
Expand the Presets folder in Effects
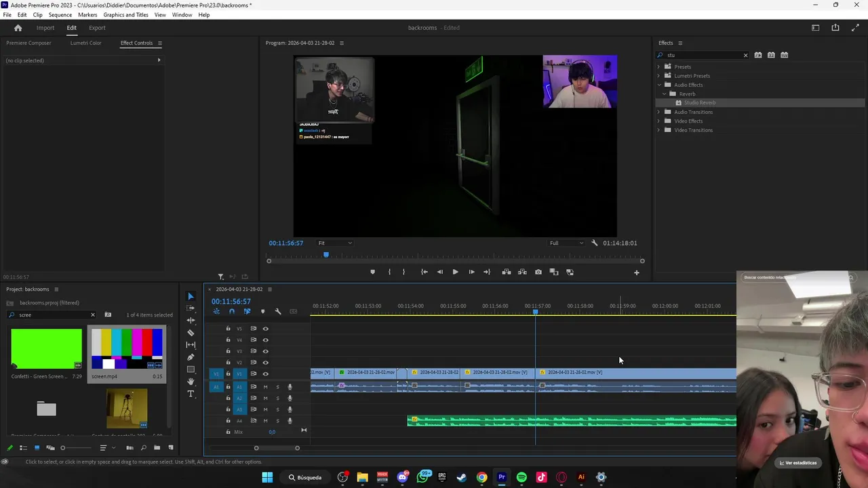658,66
